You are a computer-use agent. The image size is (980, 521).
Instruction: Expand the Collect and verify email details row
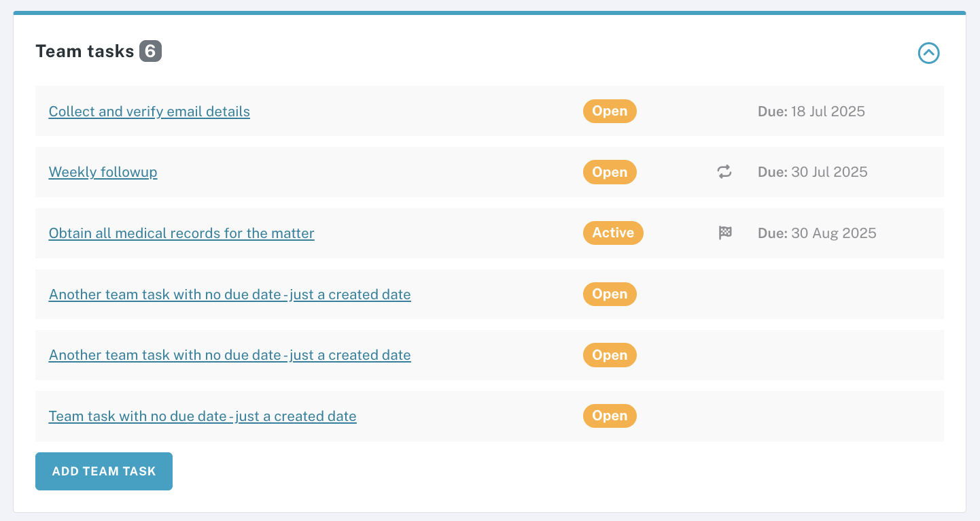tap(149, 111)
